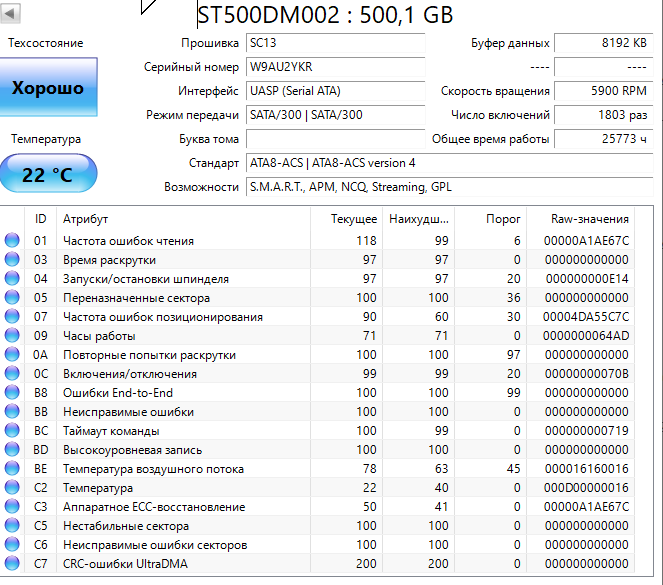This screenshot has width=663, height=585.
Task: Select row Высокоуровневая запись
Action: pos(318,450)
